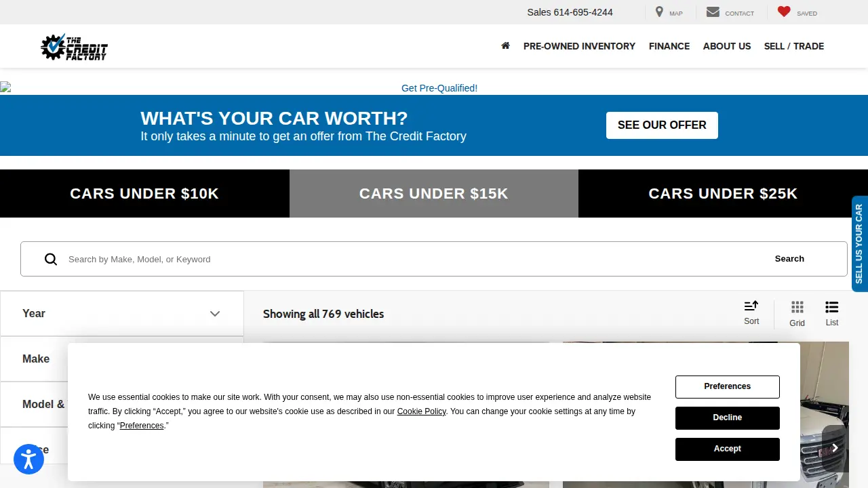
Task: Open the Sell Us Your Car side tab
Action: pyautogui.click(x=859, y=244)
